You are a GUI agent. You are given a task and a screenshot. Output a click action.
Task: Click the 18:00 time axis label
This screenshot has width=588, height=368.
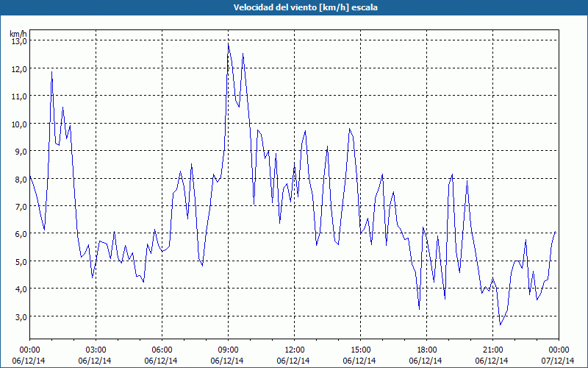pyautogui.click(x=427, y=350)
